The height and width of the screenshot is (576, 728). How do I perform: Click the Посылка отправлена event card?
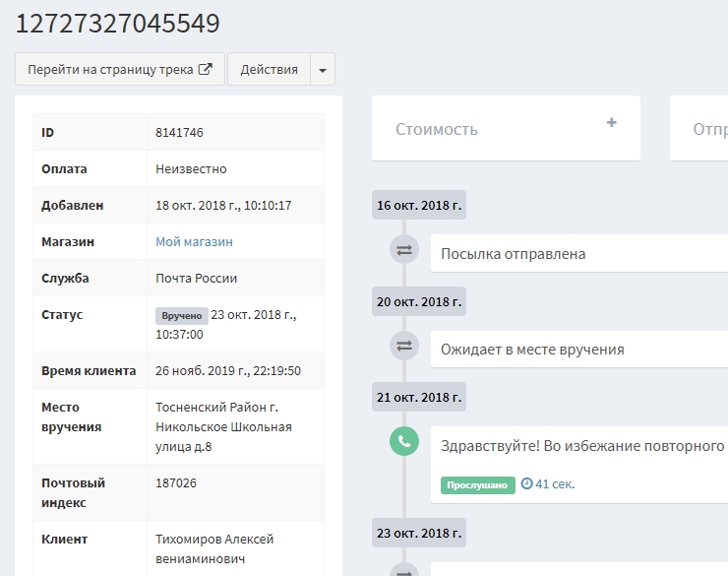578,254
